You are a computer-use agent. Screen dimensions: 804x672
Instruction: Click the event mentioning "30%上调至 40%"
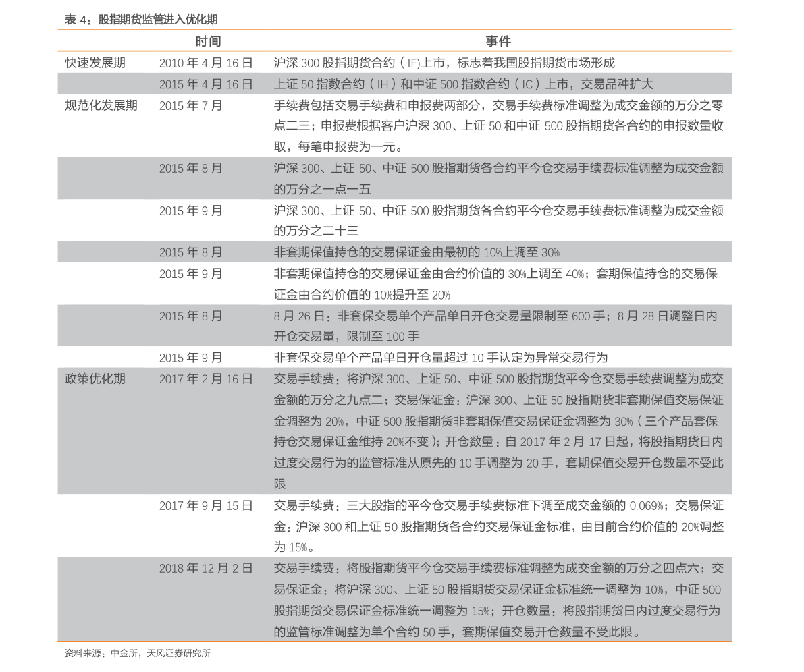point(496,285)
